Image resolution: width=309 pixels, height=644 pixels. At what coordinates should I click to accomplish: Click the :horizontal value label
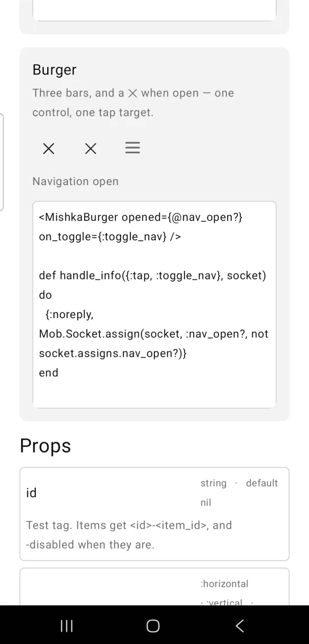coord(225,584)
